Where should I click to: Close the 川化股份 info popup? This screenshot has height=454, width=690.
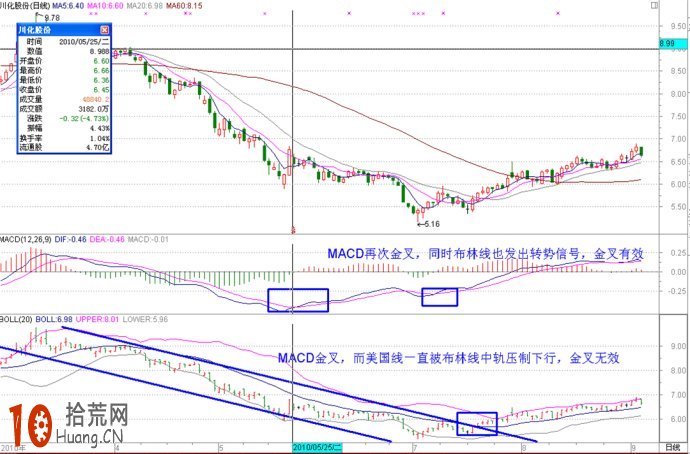[x=104, y=30]
